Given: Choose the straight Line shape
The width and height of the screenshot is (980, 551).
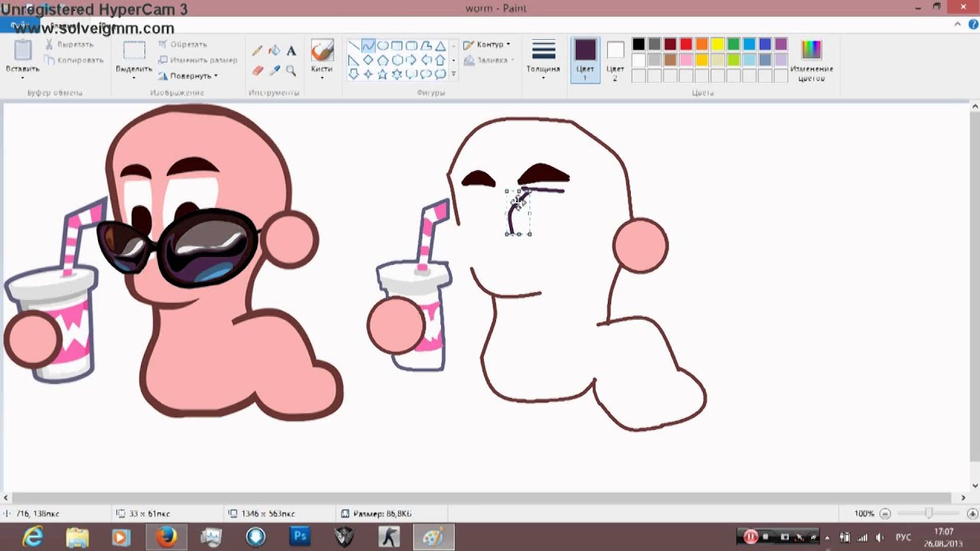Looking at the screenshot, I should [354, 46].
